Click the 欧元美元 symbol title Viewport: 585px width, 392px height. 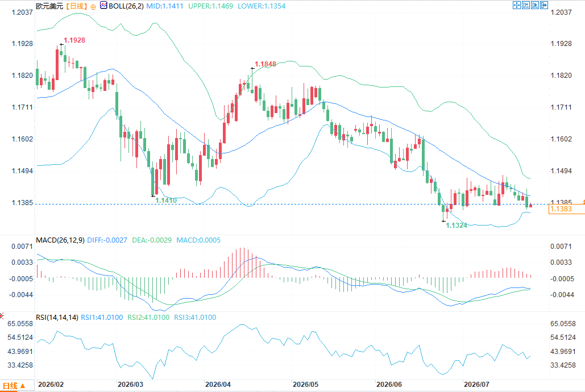tap(49, 6)
